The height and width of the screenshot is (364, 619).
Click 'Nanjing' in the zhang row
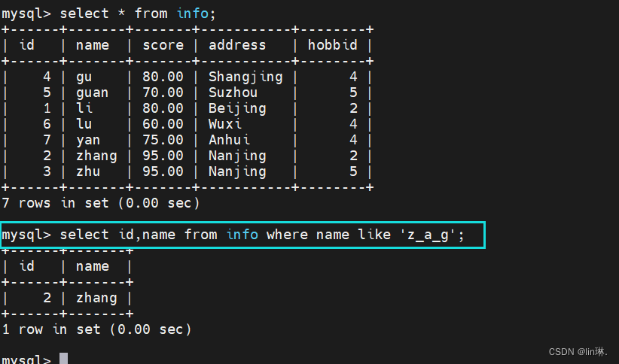click(x=237, y=156)
